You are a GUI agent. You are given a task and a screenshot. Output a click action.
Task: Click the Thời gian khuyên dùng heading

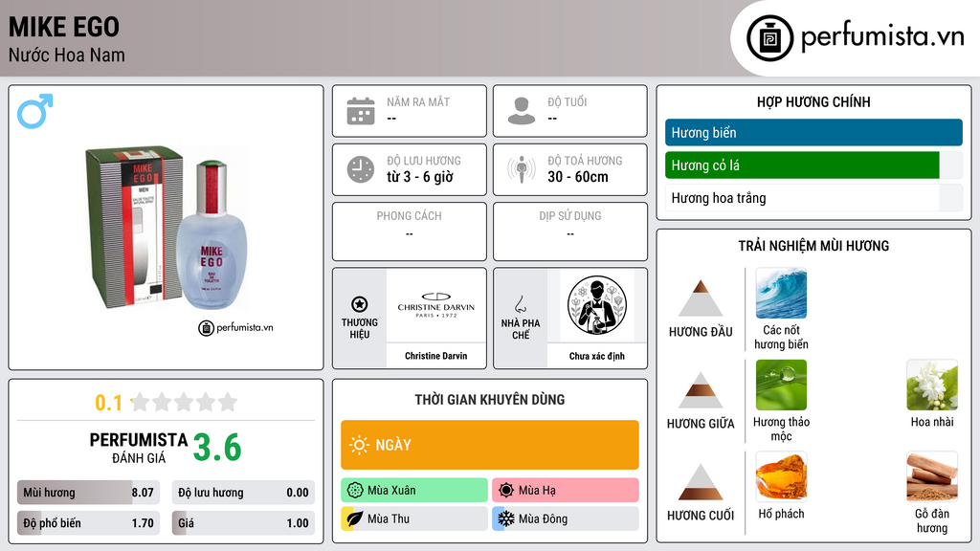click(x=490, y=399)
